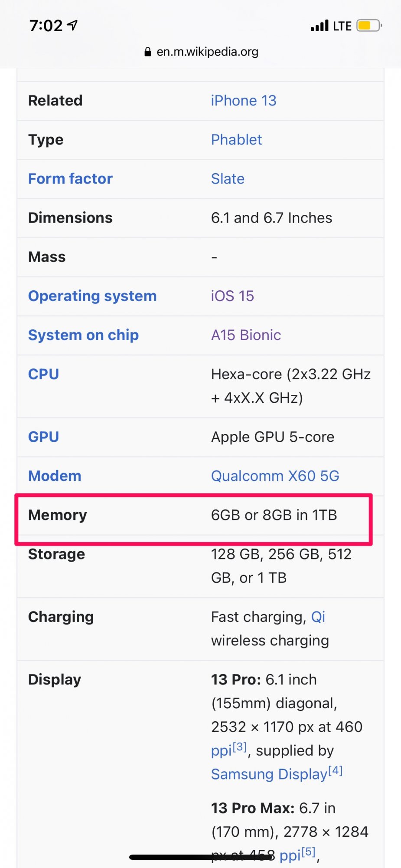Open the A15 Bionic link
Image resolution: width=401 pixels, height=868 pixels.
246,335
